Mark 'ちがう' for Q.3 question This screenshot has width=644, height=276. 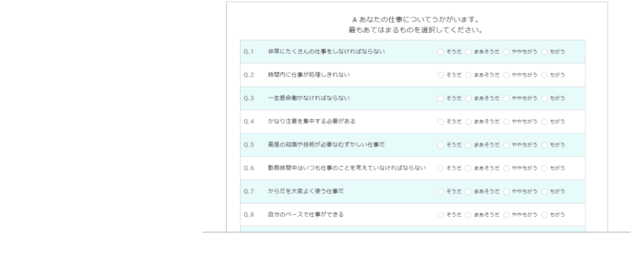(544, 98)
